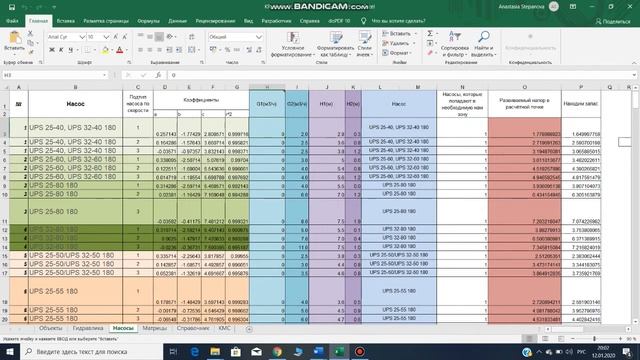Image resolution: width=640 pixels, height=360 pixels.
Task: Increase font size with the large A icon
Action: (x=116, y=37)
